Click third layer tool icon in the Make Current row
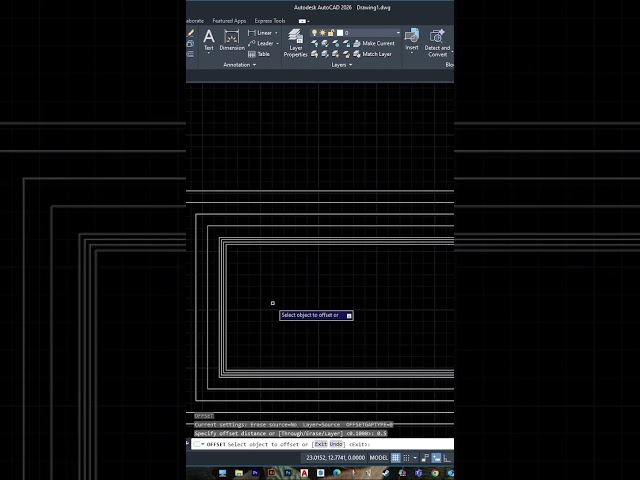Viewport: 640px width, 480px height. tap(336, 43)
